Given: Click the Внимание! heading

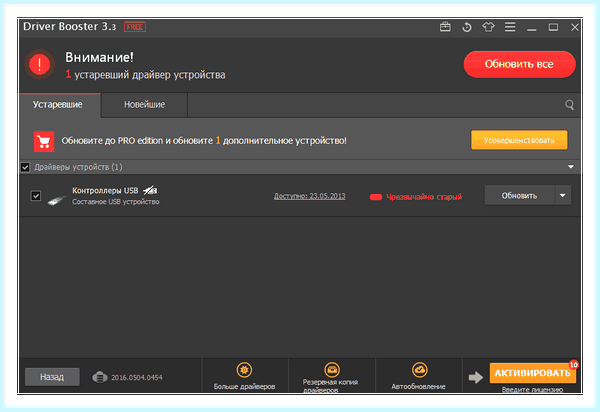Looking at the screenshot, I should point(99,57).
